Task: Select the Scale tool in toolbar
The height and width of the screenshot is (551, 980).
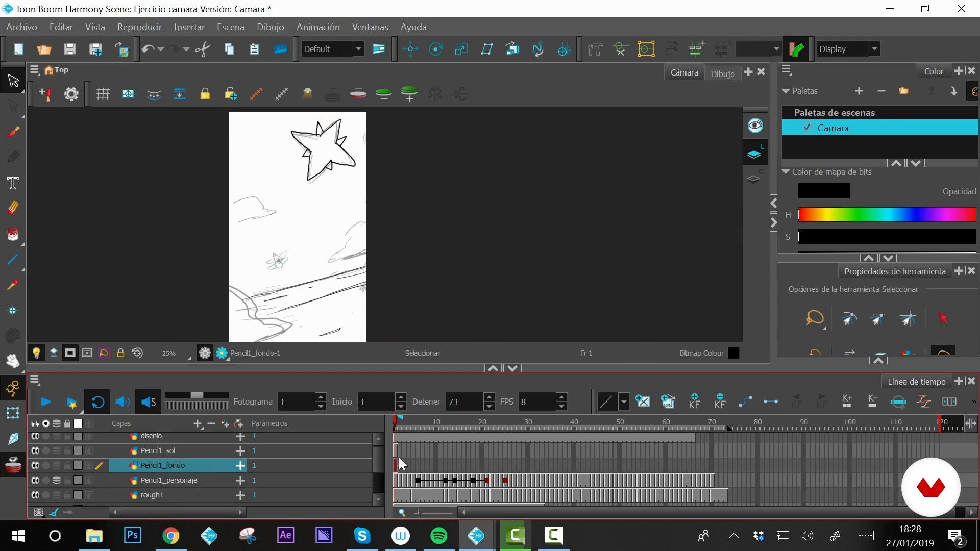Action: click(x=461, y=49)
